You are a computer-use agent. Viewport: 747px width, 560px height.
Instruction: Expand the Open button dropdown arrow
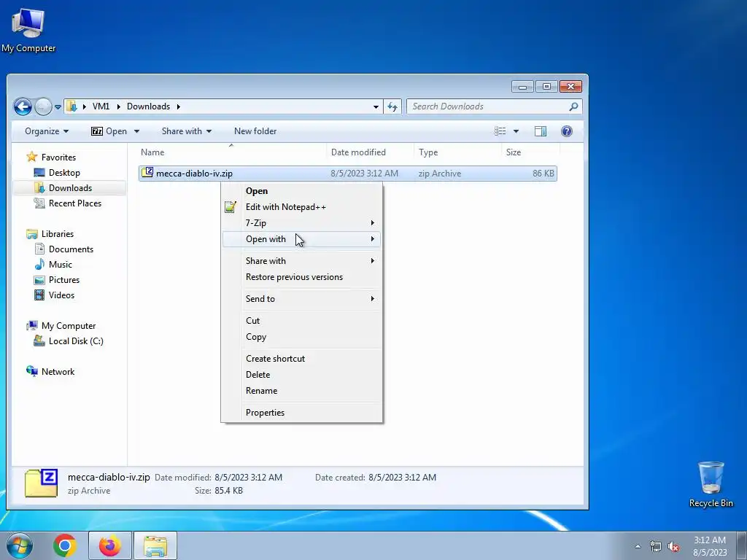coord(136,131)
